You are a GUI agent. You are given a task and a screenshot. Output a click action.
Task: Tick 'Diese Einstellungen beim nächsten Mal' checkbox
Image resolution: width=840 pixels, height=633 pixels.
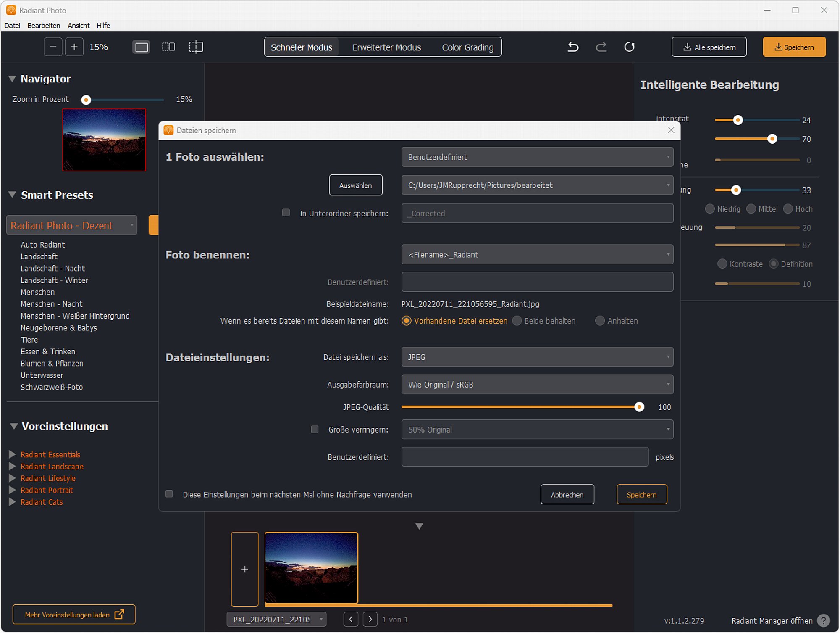[169, 494]
